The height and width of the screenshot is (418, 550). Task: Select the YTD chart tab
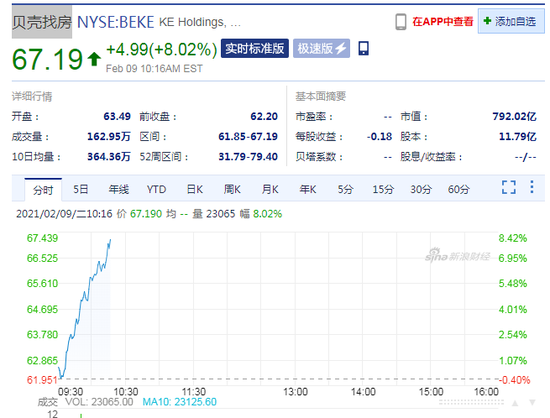(x=156, y=189)
